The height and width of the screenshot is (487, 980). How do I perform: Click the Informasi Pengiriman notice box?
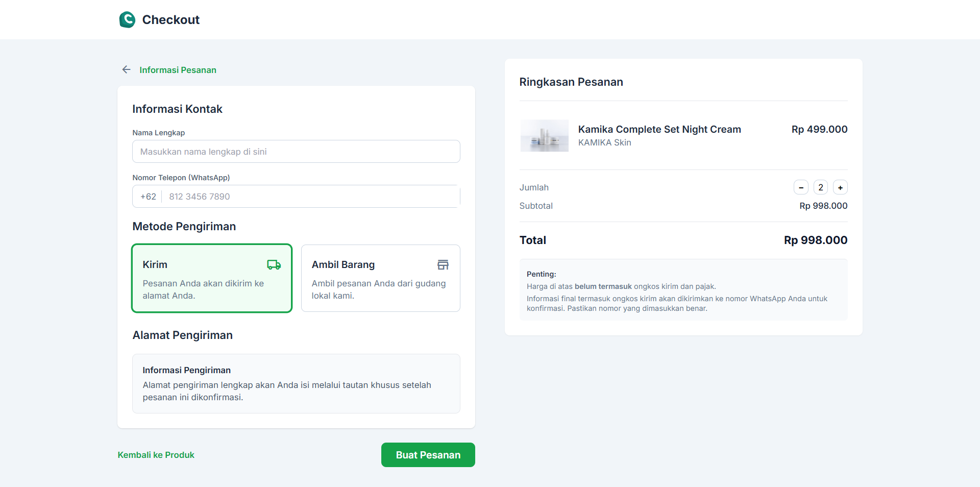(296, 383)
